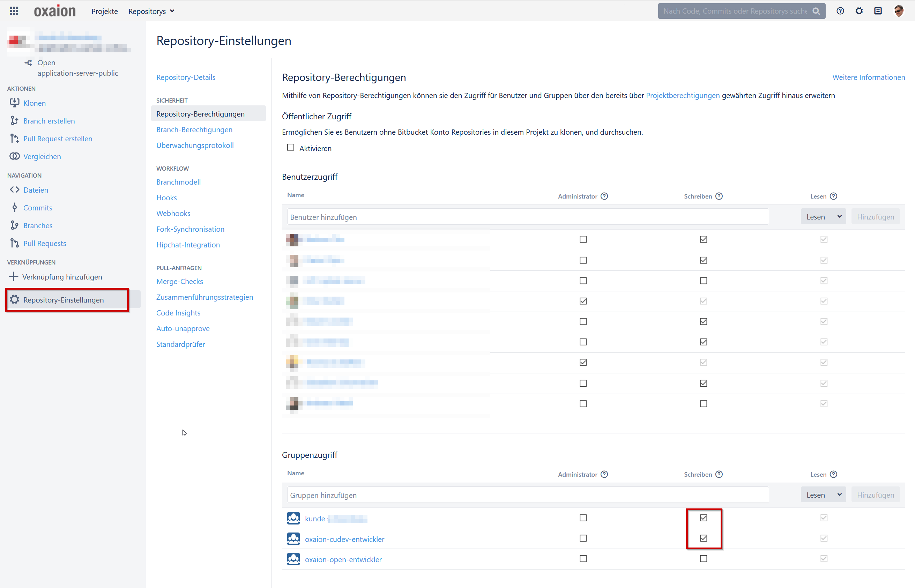915x588 pixels.
Task: Click the Benutzer hinzufügen input field
Action: pyautogui.click(x=528, y=217)
